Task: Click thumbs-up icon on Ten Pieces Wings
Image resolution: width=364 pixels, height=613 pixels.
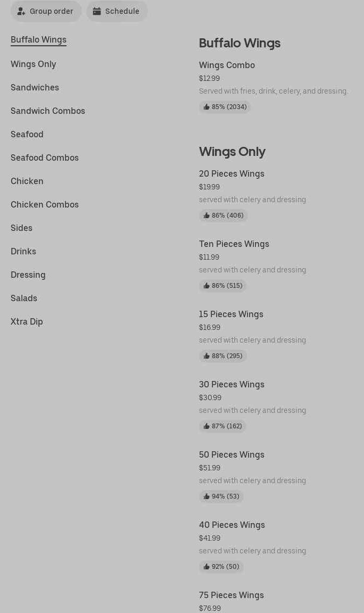Action: pyautogui.click(x=206, y=286)
